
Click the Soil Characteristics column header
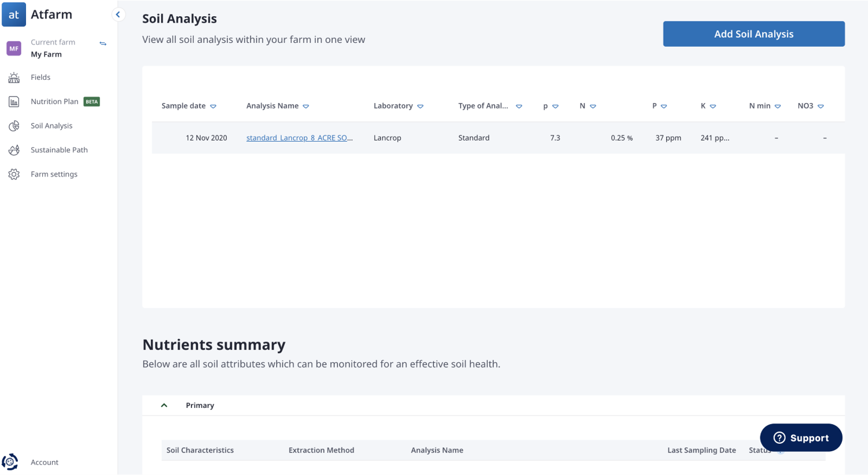click(x=200, y=450)
